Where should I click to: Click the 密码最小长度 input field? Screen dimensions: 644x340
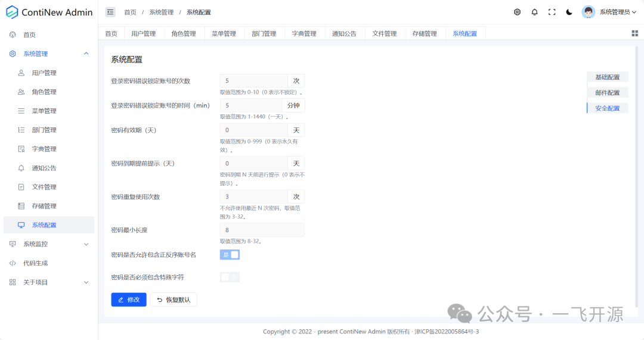coord(262,230)
